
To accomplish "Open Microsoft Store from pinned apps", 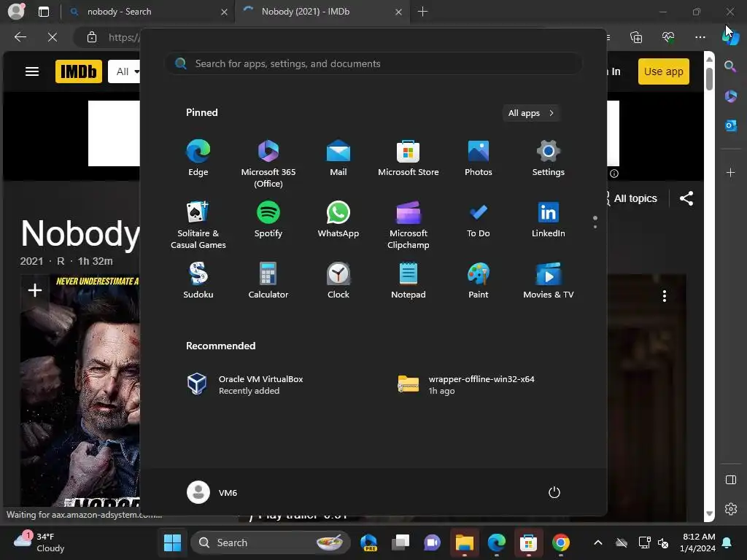I will (x=409, y=158).
